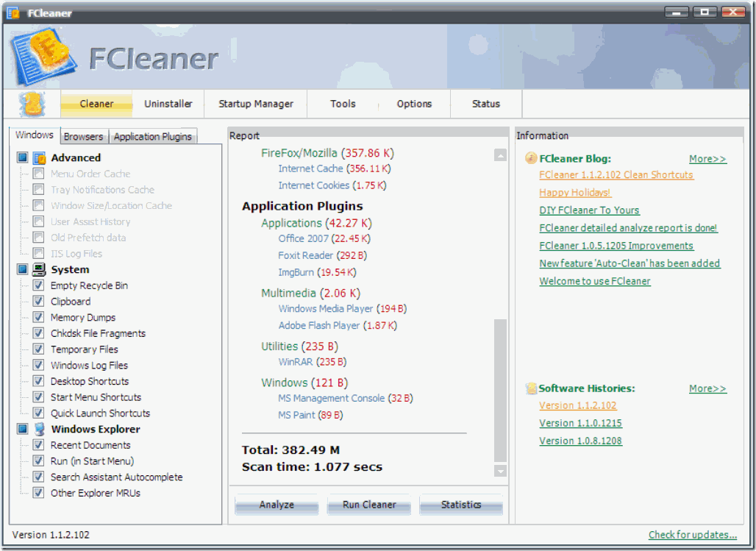Open More link beside Software Histories
This screenshot has width=756, height=551.
click(707, 388)
